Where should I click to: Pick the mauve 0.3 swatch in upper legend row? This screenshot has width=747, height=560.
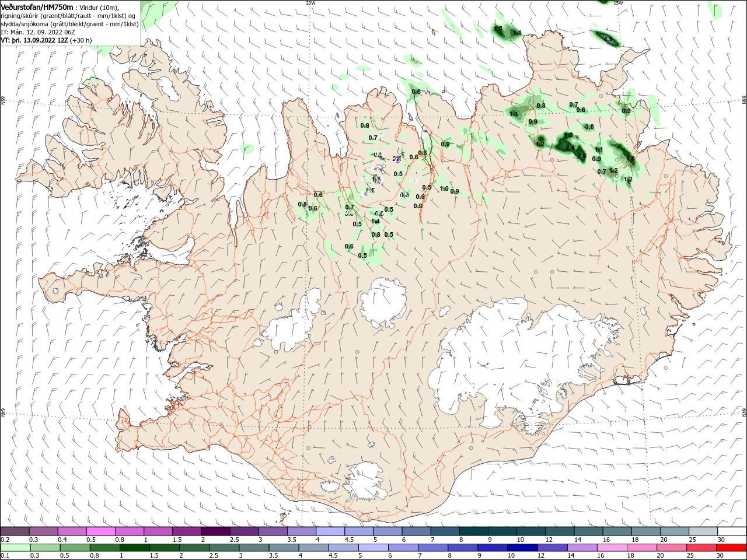(x=44, y=531)
